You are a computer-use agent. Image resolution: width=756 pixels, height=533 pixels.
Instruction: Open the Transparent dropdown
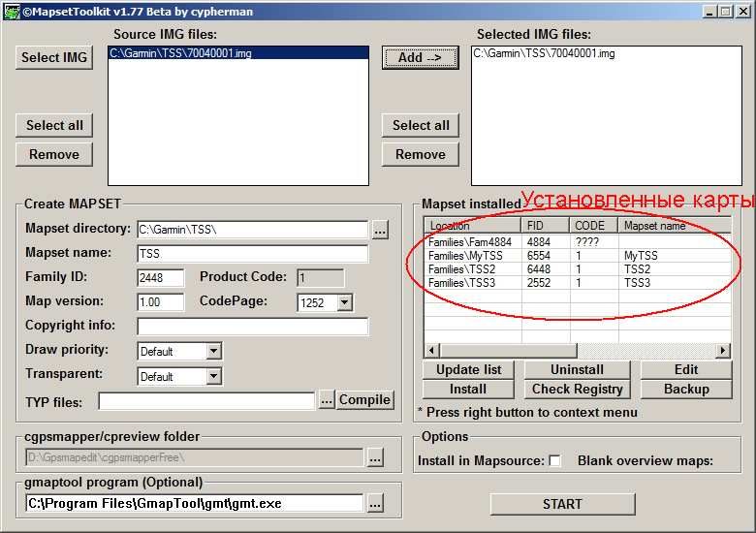click(x=213, y=376)
